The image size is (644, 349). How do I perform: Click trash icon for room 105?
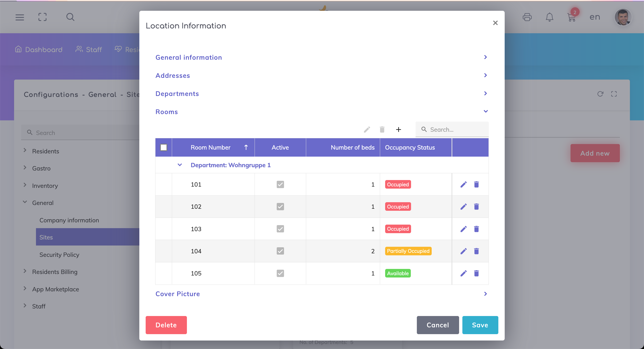click(476, 273)
